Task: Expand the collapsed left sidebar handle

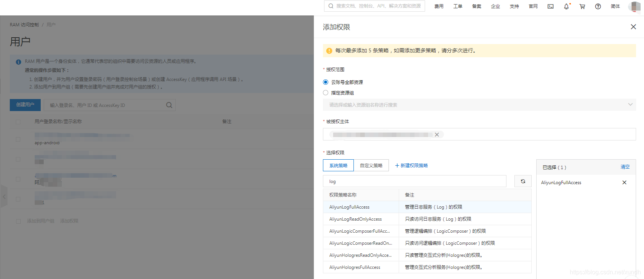Action: [4, 196]
